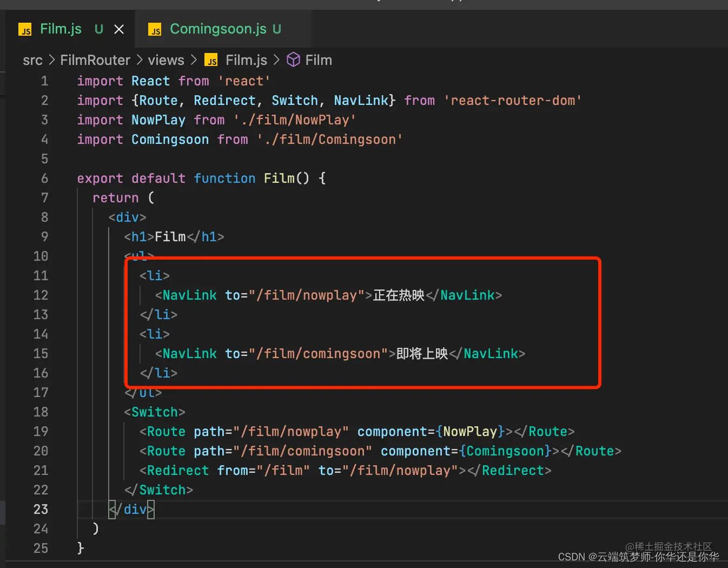
Task: Click component={Comingsoon} on line 20
Action: click(x=466, y=451)
